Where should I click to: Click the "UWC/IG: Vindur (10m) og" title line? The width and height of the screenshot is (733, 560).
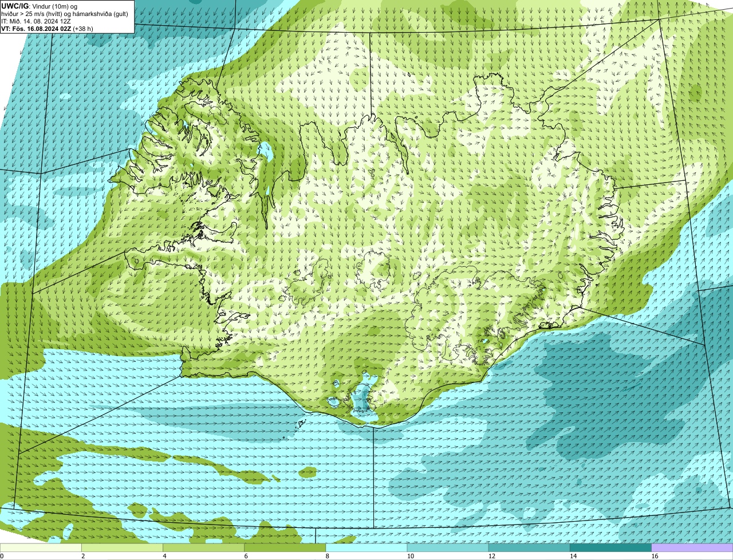40,6
